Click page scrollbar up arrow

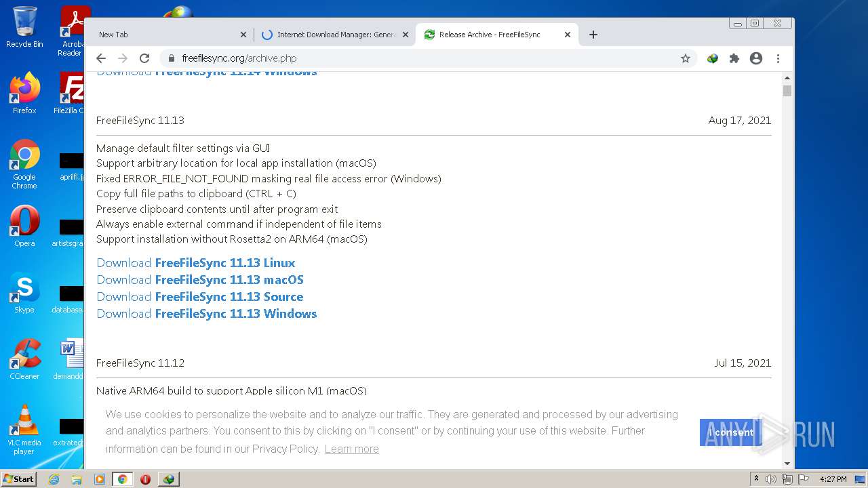click(x=787, y=77)
